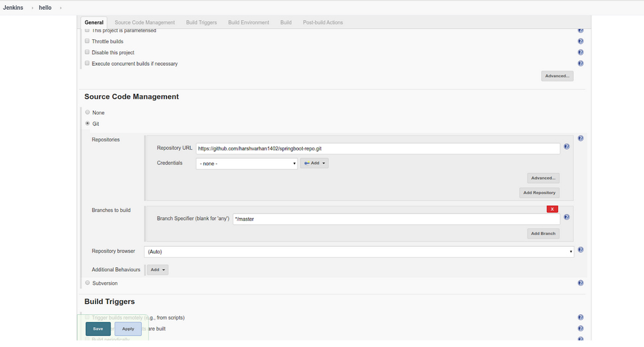Choose Subversion radio button

click(87, 283)
